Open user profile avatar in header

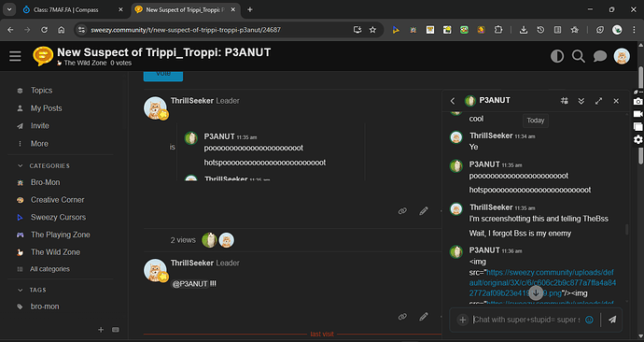coord(622,56)
